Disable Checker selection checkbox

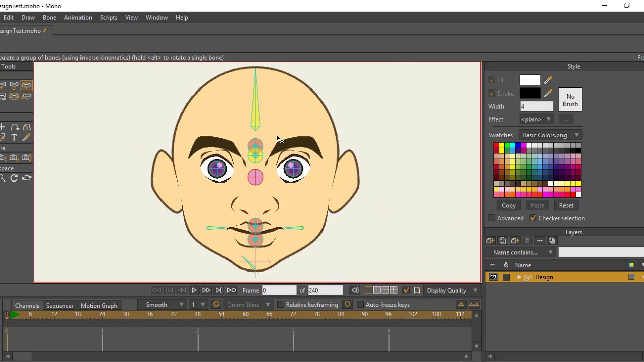coord(533,218)
